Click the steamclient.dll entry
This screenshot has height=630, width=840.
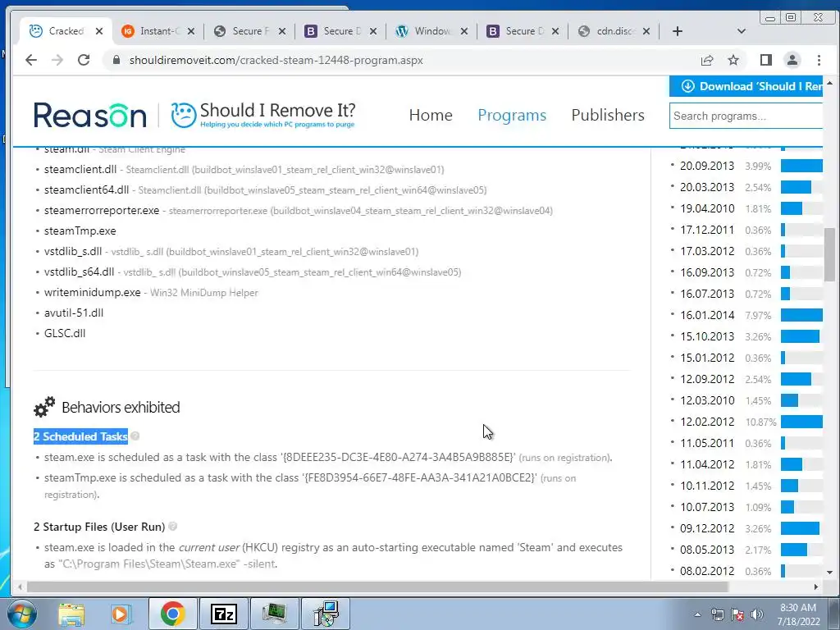80,169
